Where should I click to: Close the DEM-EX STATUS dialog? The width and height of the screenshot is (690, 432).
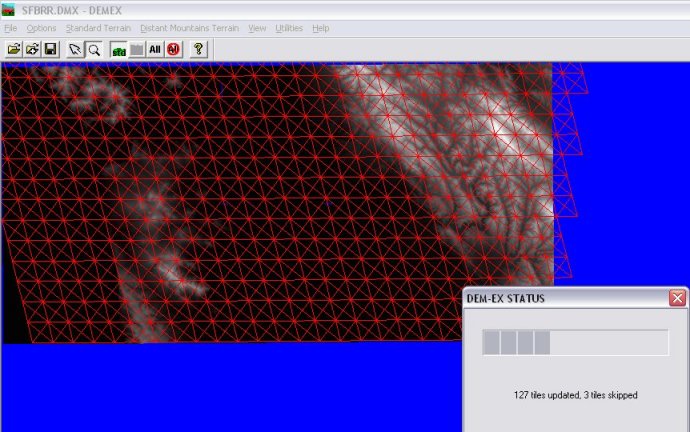point(677,298)
